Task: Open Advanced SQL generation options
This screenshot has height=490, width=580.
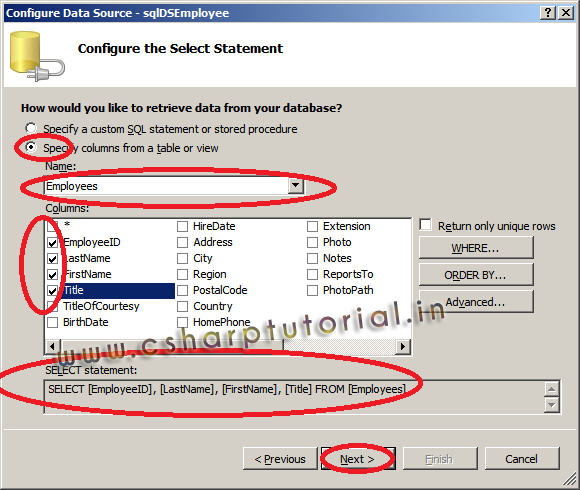Action: coord(476,302)
